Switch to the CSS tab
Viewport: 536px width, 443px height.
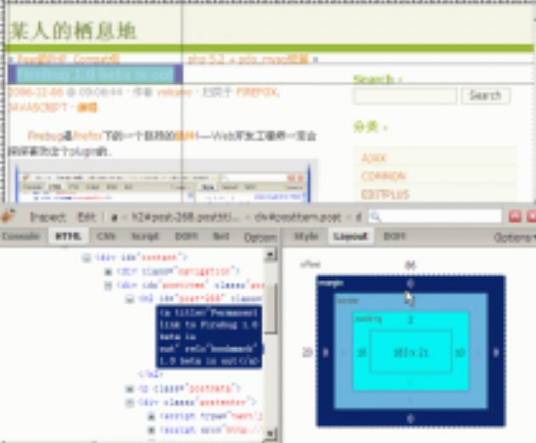click(106, 236)
